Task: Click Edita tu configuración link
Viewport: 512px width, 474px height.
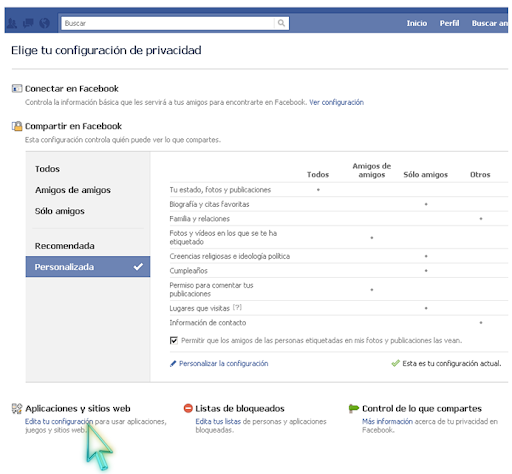Action: pos(59,421)
